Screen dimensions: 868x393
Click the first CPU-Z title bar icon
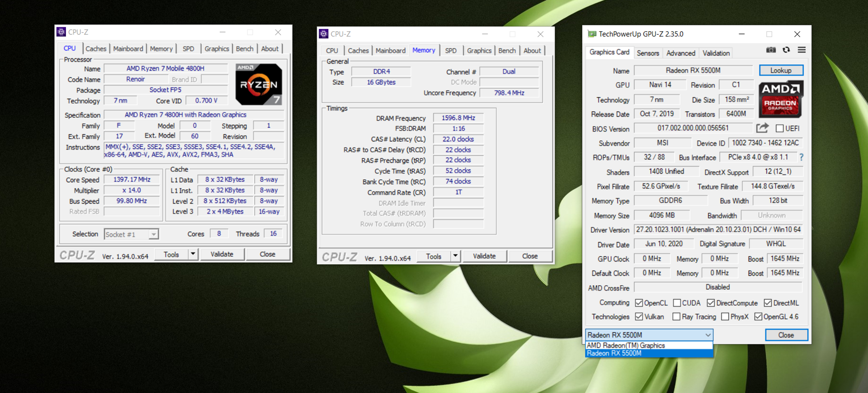61,32
